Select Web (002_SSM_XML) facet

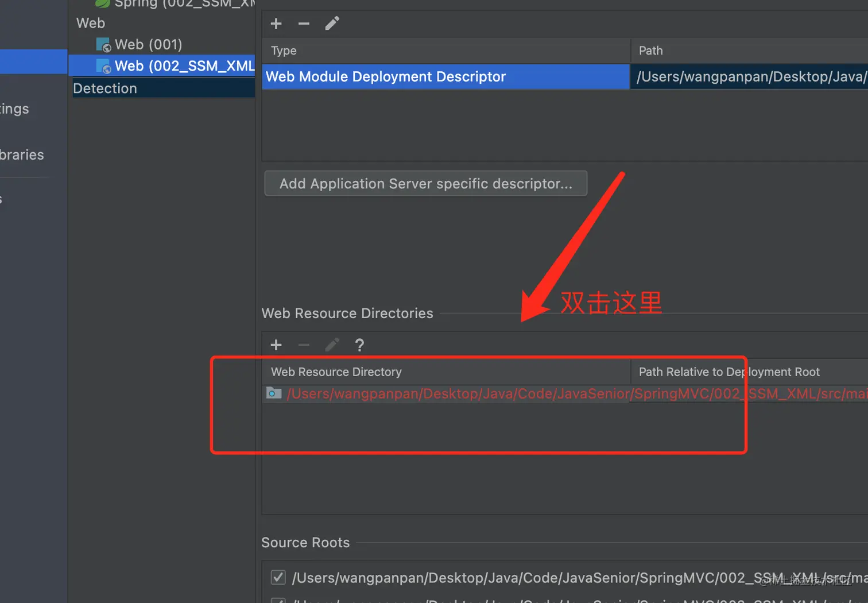point(184,66)
